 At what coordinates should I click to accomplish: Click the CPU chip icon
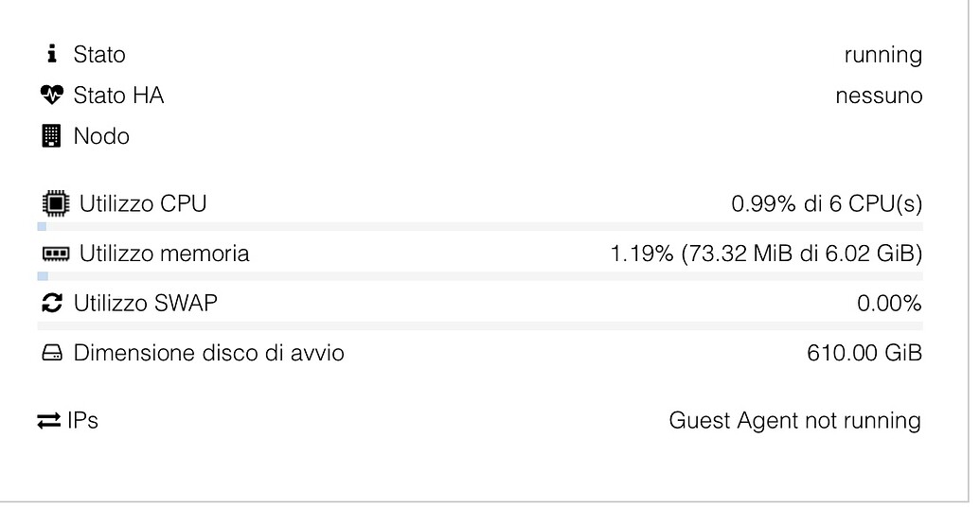pyautogui.click(x=56, y=203)
